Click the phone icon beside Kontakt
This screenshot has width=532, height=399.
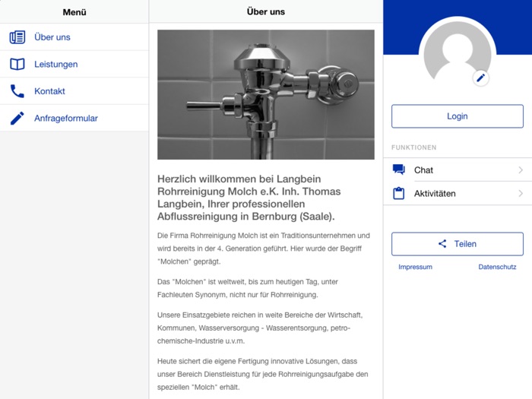tap(17, 91)
